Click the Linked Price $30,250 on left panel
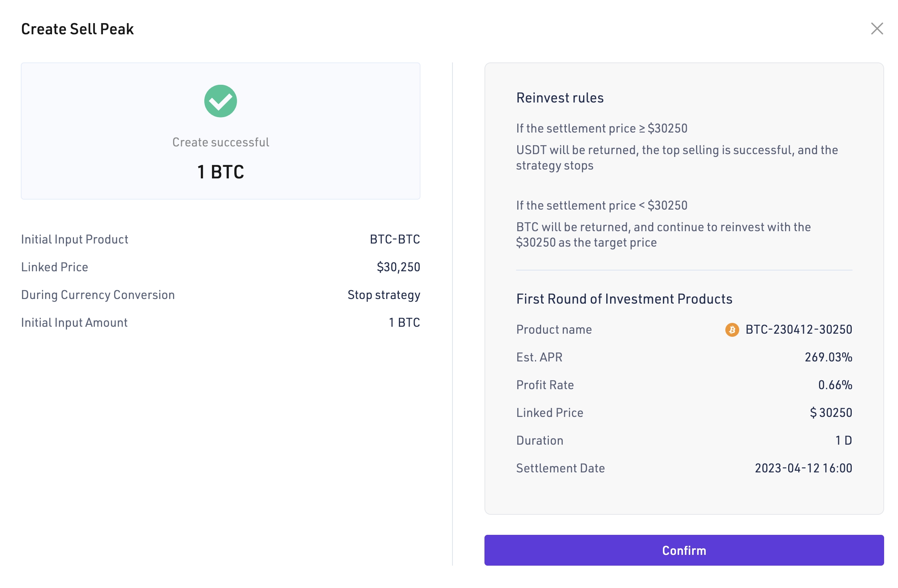The width and height of the screenshot is (898, 588). [398, 267]
